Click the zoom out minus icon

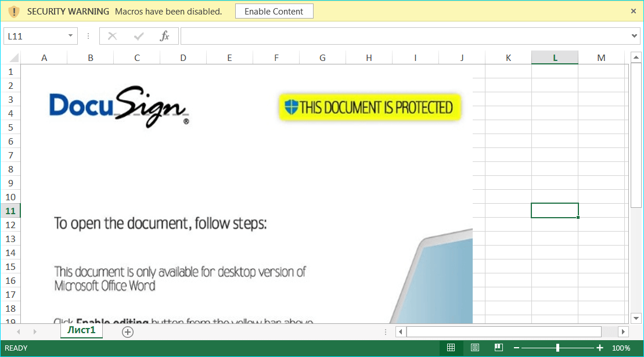pyautogui.click(x=516, y=348)
